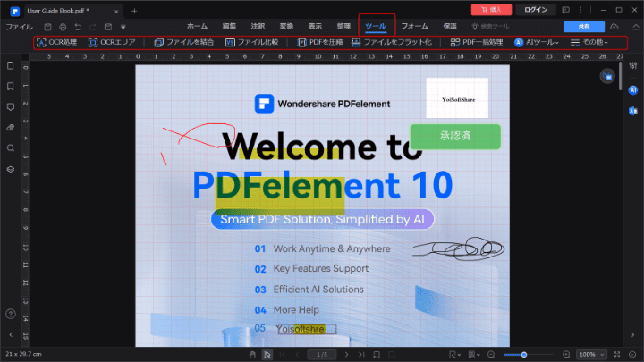Go to the next page
Screen dimensions: 644x362
pyautogui.click(x=347, y=355)
